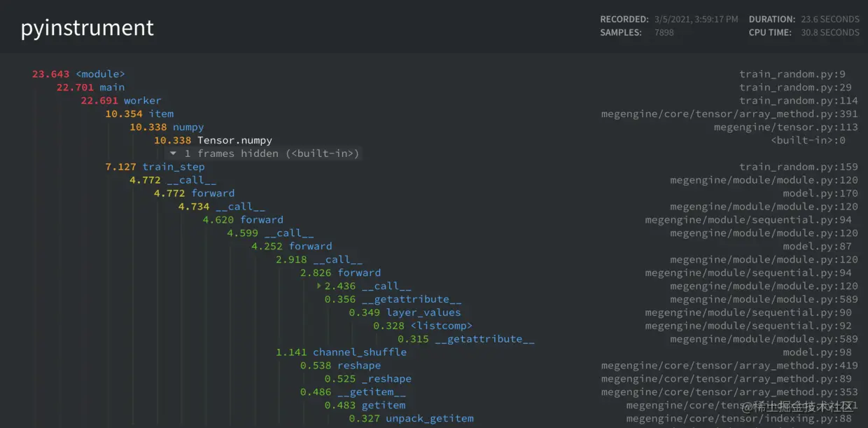Click the model.py:98 file location
The height and width of the screenshot is (428, 868).
click(x=818, y=353)
